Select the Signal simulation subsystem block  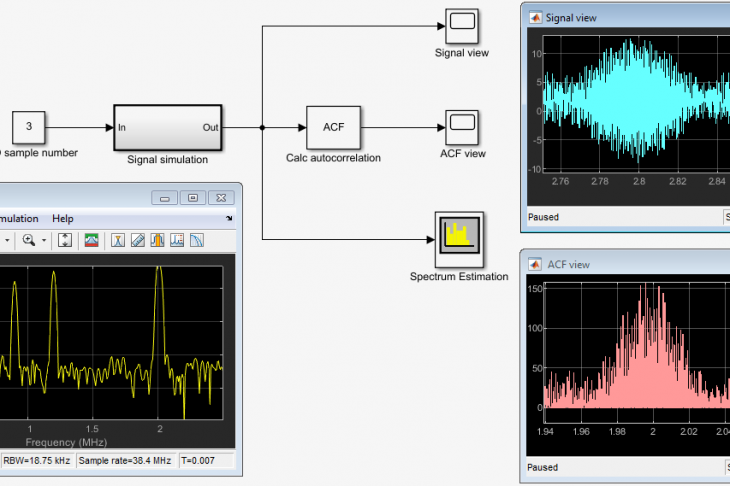pos(168,128)
